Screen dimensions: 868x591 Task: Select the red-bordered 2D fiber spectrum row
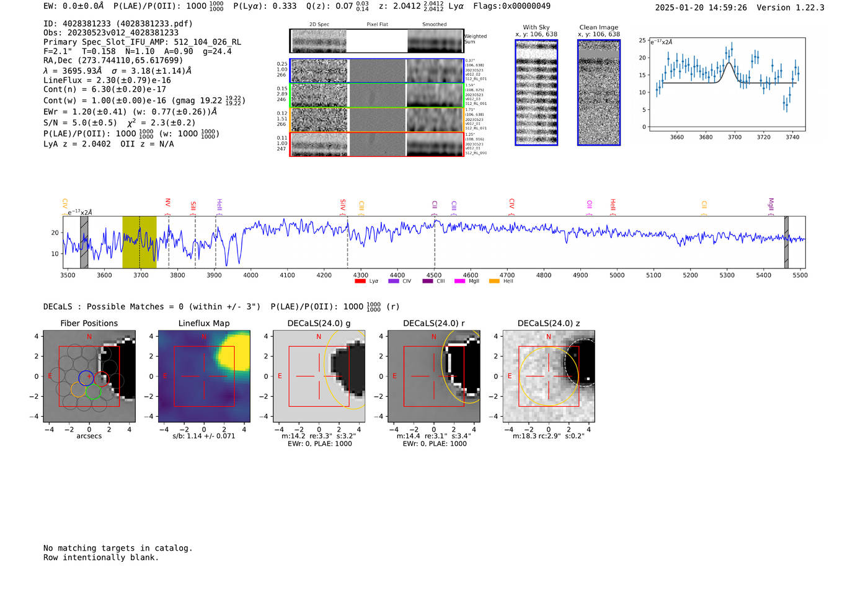click(x=376, y=144)
